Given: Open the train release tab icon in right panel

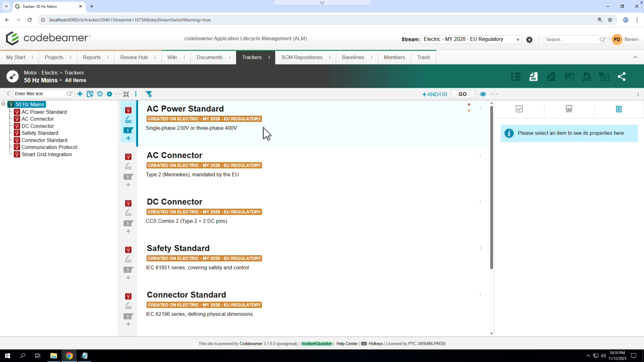Looking at the screenshot, I should pos(569,109).
